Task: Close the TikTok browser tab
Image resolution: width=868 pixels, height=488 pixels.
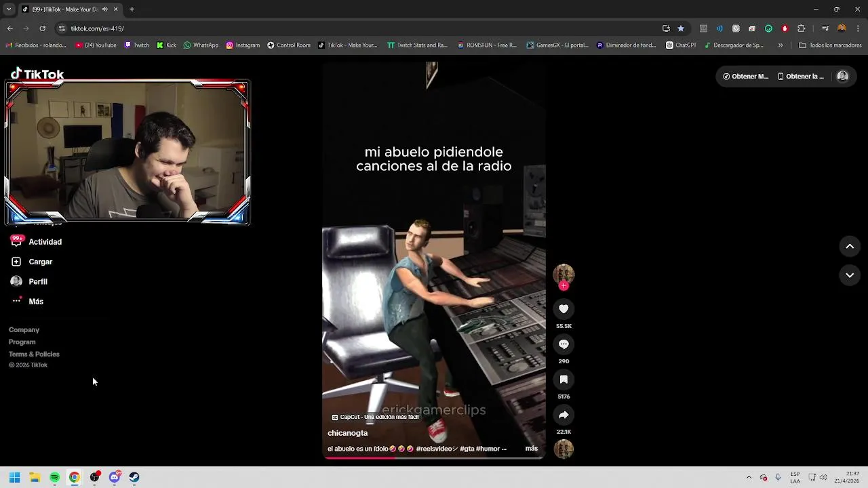Action: [115, 9]
